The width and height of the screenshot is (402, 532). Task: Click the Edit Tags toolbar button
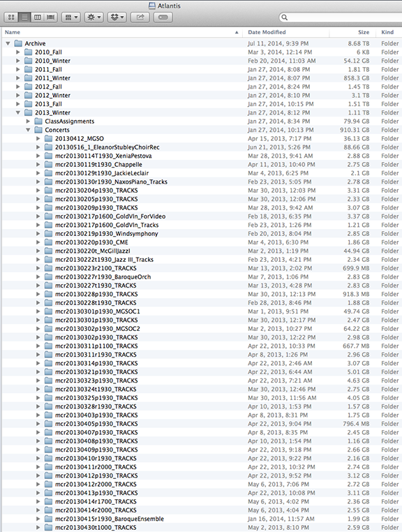pyautogui.click(x=163, y=17)
